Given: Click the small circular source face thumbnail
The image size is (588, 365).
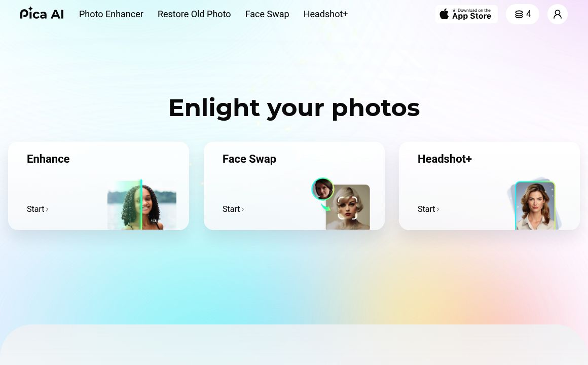Looking at the screenshot, I should [322, 189].
